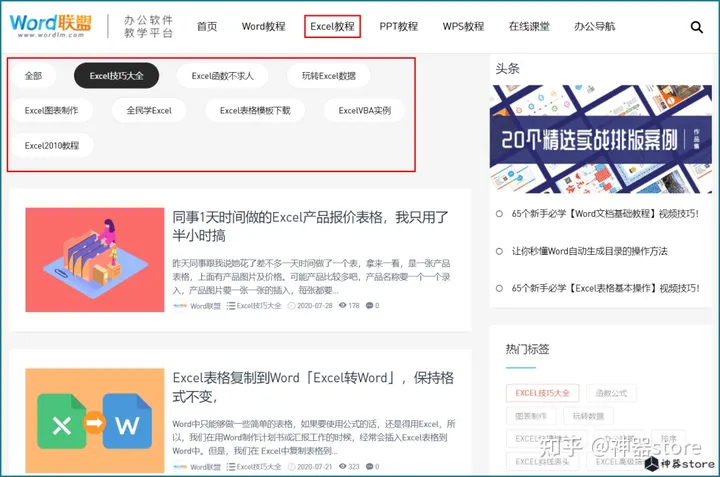Click the Word联盟 avatar under the 产品报价表格 article
Image resolution: width=720 pixels, height=477 pixels.
click(x=180, y=305)
